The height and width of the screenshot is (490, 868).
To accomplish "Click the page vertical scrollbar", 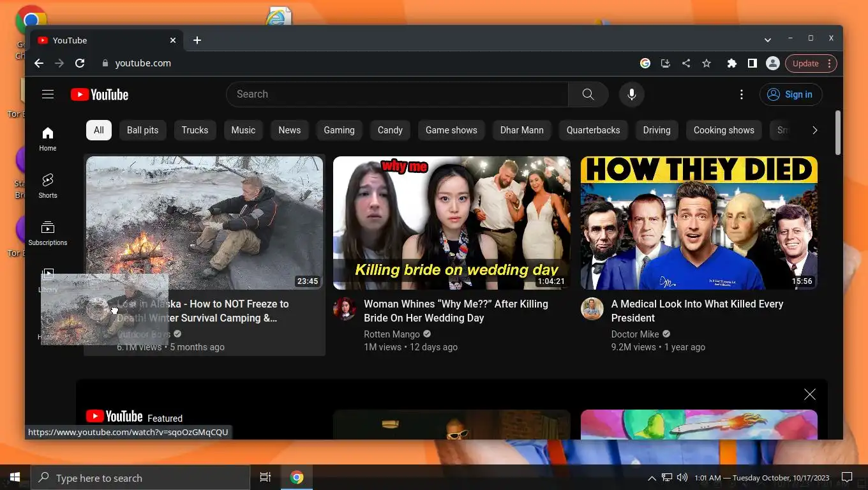I will click(x=838, y=132).
